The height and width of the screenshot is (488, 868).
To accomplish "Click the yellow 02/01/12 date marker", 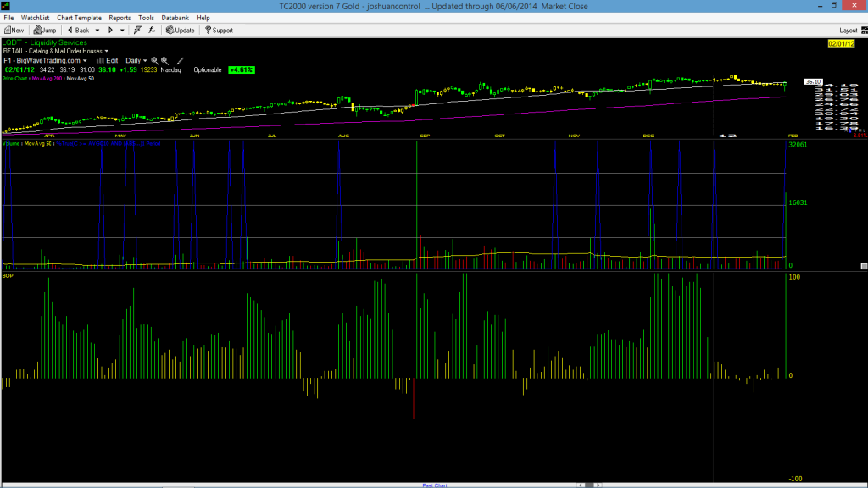I will pyautogui.click(x=841, y=44).
